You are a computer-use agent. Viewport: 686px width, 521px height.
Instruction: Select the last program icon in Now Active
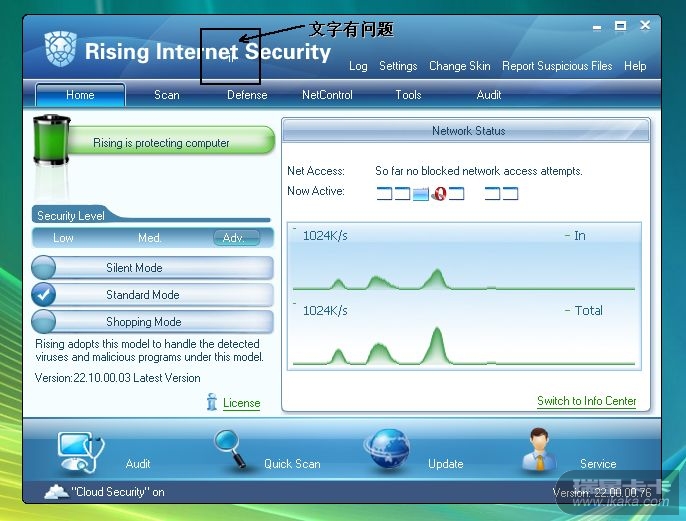[x=511, y=193]
